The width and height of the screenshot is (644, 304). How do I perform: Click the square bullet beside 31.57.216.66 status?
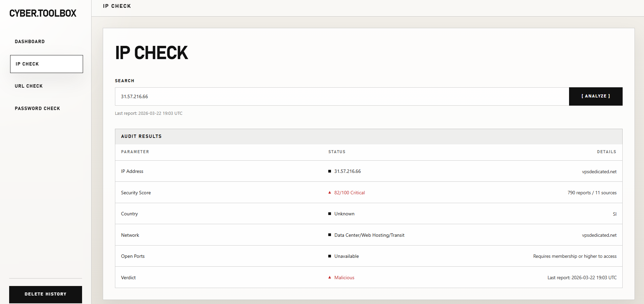[x=330, y=171]
